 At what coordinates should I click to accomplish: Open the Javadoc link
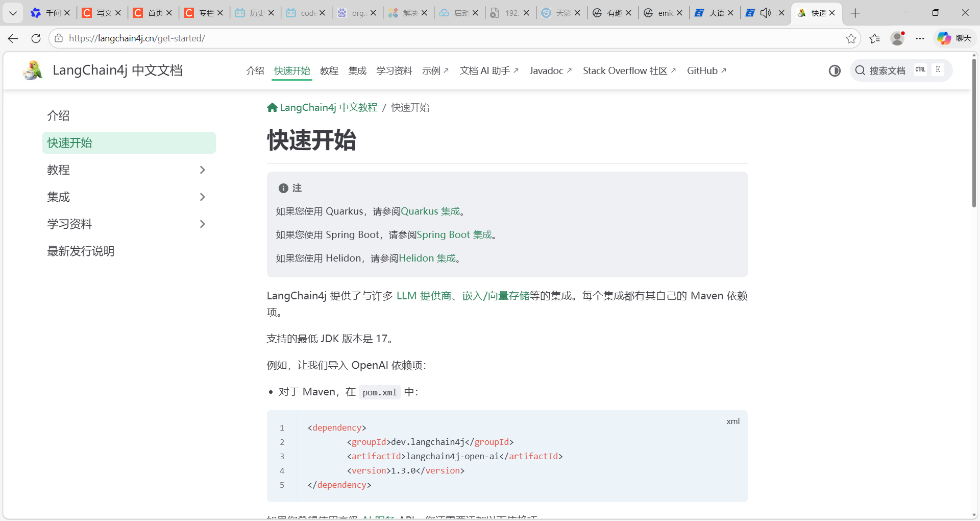[x=551, y=70]
